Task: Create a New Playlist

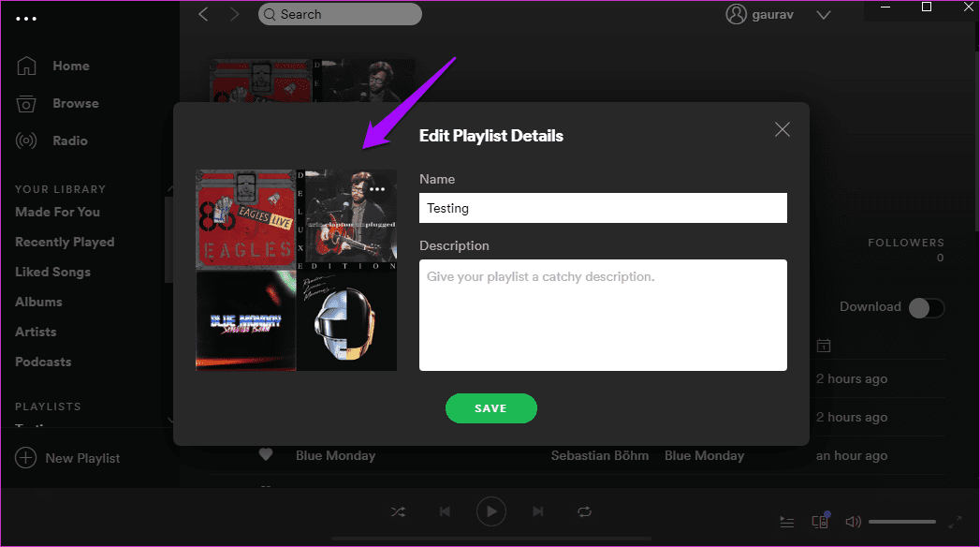Action: pos(82,458)
